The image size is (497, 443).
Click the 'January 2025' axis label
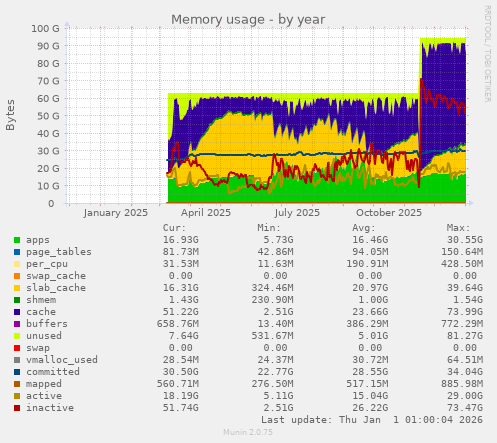[116, 213]
